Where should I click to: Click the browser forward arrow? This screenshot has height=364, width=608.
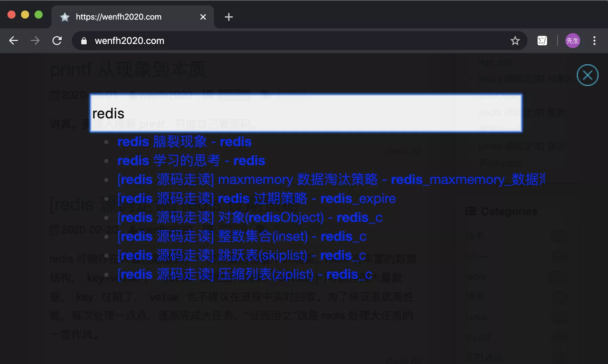35,41
